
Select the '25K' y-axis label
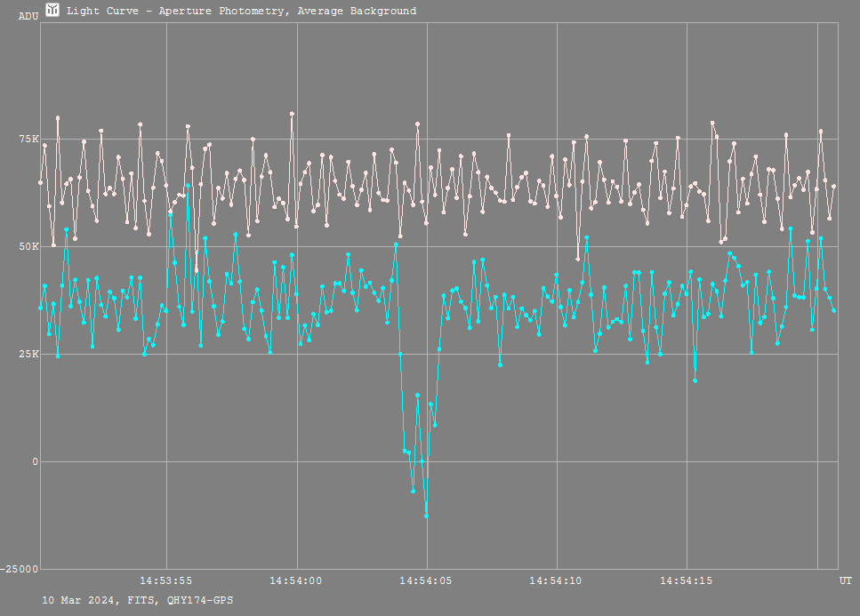click(x=29, y=354)
